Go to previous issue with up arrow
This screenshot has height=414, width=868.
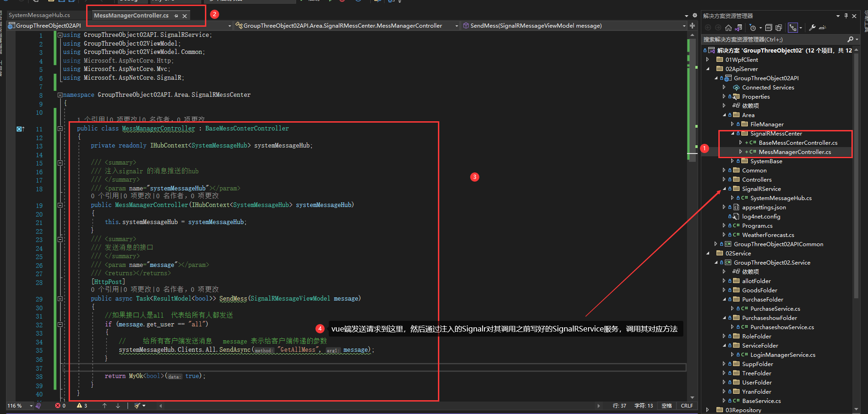(x=105, y=406)
